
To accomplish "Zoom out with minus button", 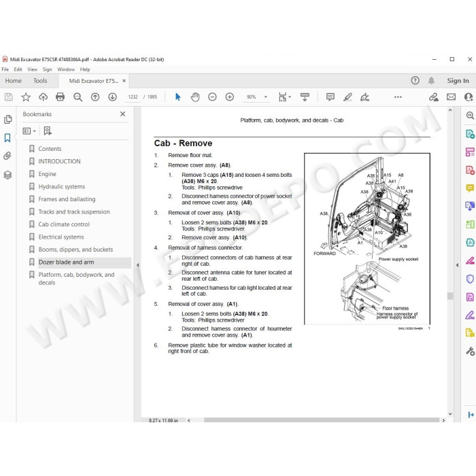I will point(212,97).
